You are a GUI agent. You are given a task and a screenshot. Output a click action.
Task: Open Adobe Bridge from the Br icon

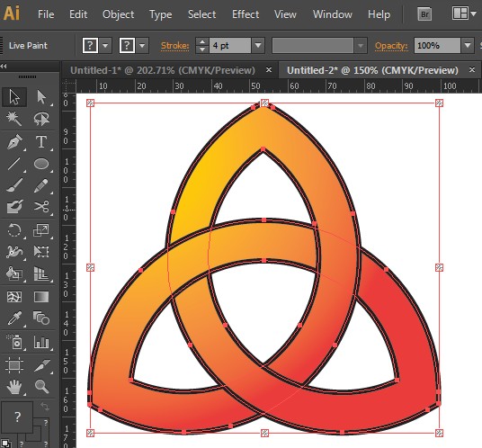[x=424, y=14]
